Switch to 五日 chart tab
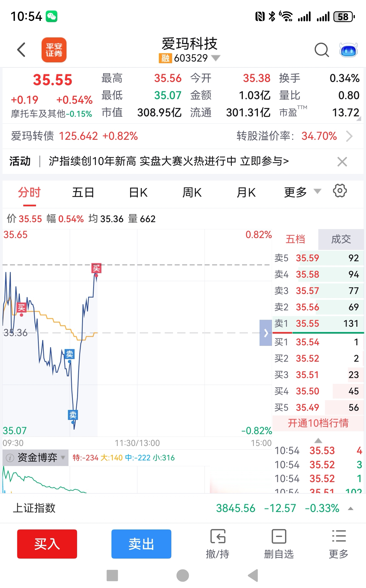Viewport: 366px width, 588px height. tap(83, 192)
